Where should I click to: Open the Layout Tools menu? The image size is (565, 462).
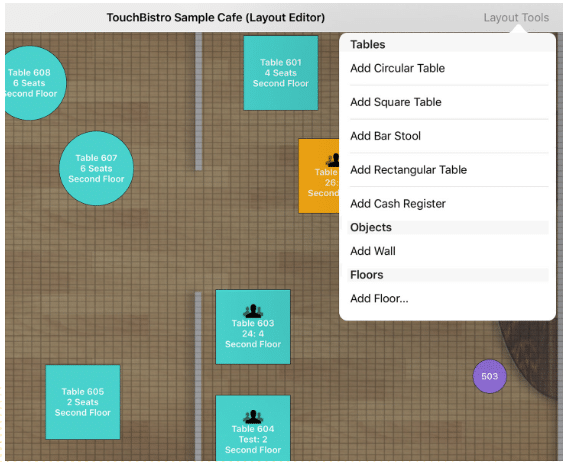pyautogui.click(x=516, y=17)
